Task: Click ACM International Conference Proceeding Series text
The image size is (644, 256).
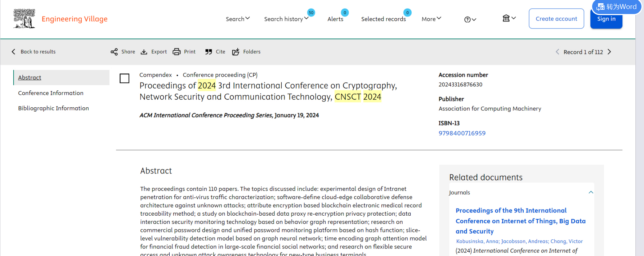Action: (x=206, y=115)
